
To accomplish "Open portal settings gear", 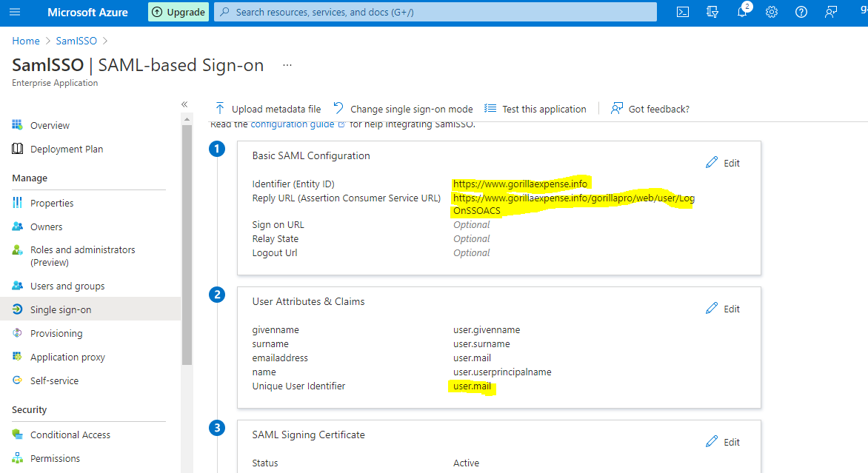I will pyautogui.click(x=772, y=12).
